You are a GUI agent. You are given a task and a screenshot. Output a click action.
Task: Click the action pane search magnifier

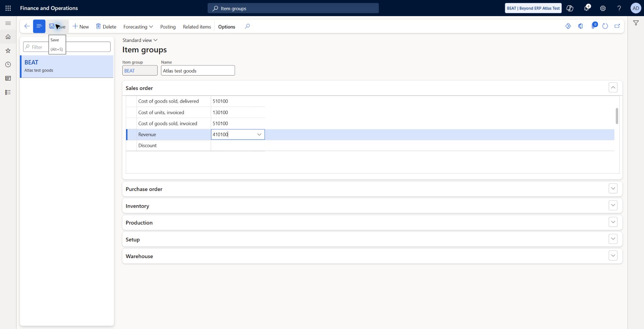click(x=247, y=27)
